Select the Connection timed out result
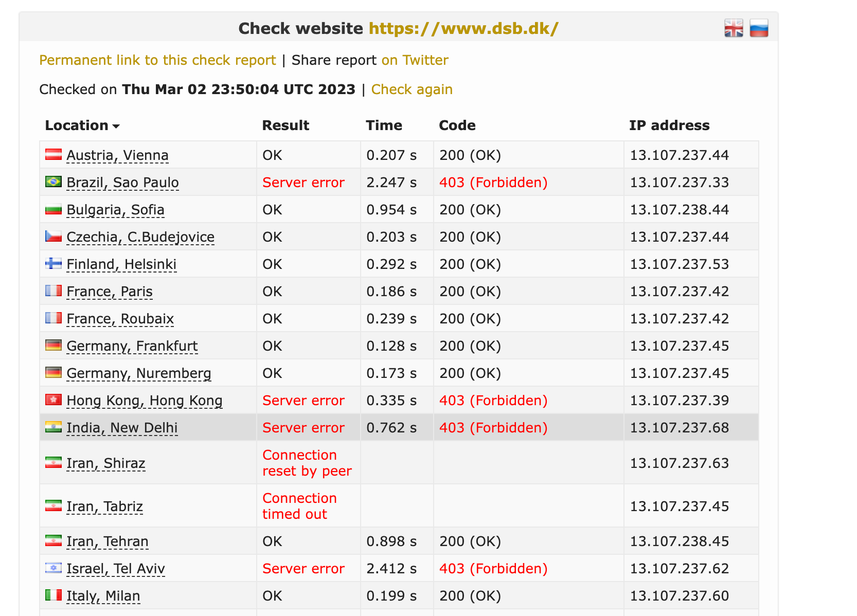Image resolution: width=857 pixels, height=616 pixels. pyautogui.click(x=299, y=506)
